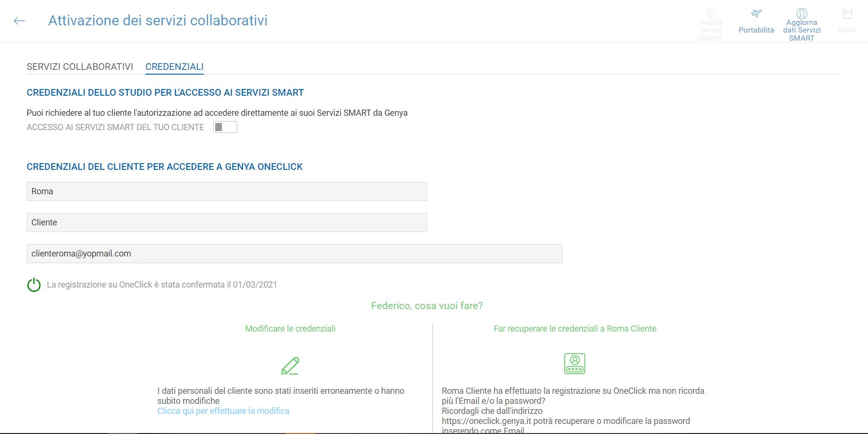
Task: Click the green power status icon
Action: [x=34, y=285]
